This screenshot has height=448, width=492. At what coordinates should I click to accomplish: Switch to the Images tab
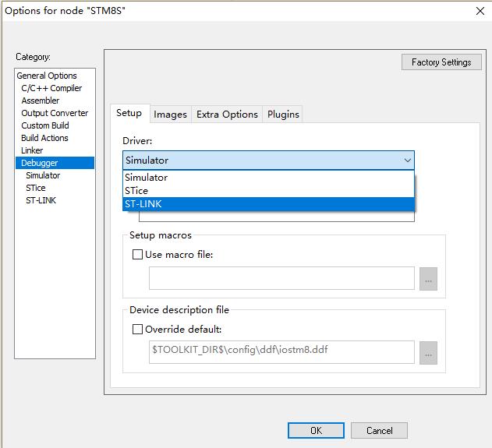point(171,115)
